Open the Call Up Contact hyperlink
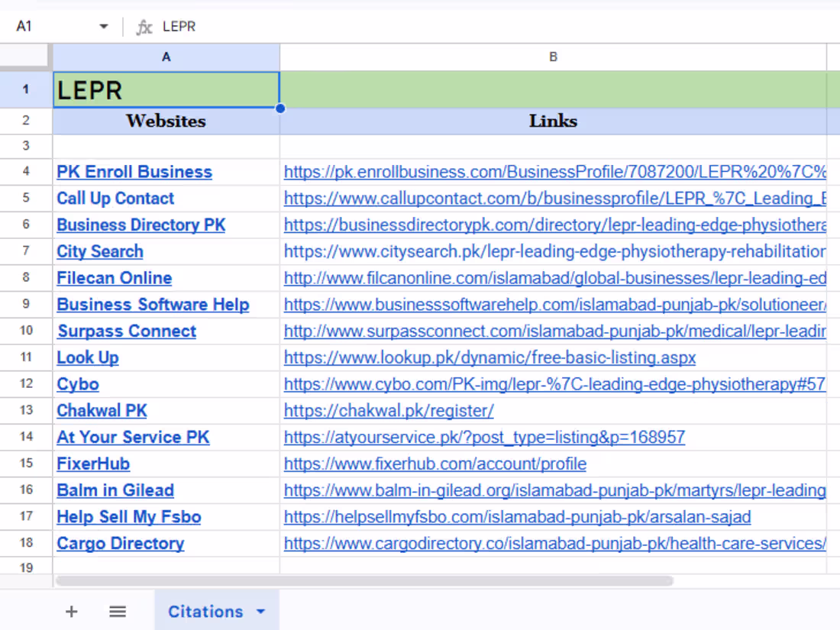Image resolution: width=840 pixels, height=630 pixels. pyautogui.click(x=115, y=199)
